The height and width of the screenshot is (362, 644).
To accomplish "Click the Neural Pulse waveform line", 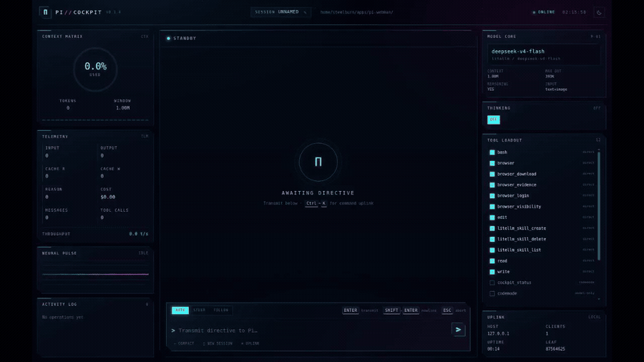I will pyautogui.click(x=95, y=274).
